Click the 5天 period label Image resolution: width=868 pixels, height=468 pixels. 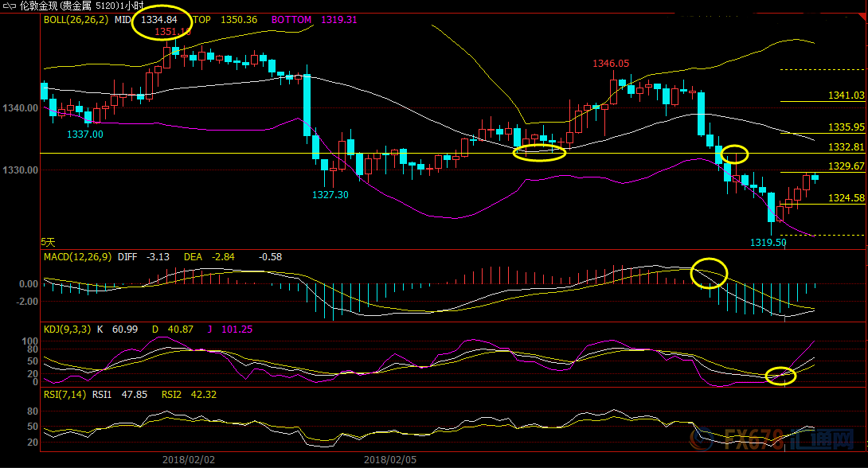point(49,241)
